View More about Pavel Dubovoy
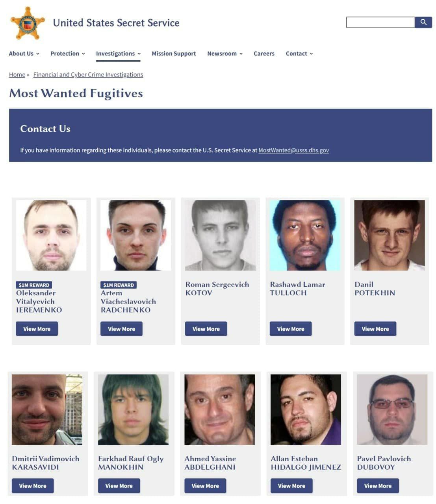Viewport: 436px width, 504px height. 378,485
